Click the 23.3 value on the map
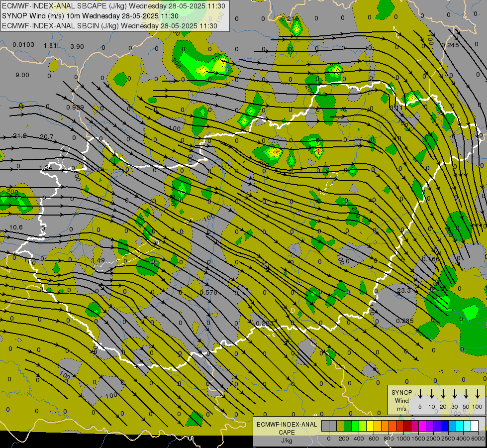The width and height of the screenshot is (487, 448). click(404, 290)
